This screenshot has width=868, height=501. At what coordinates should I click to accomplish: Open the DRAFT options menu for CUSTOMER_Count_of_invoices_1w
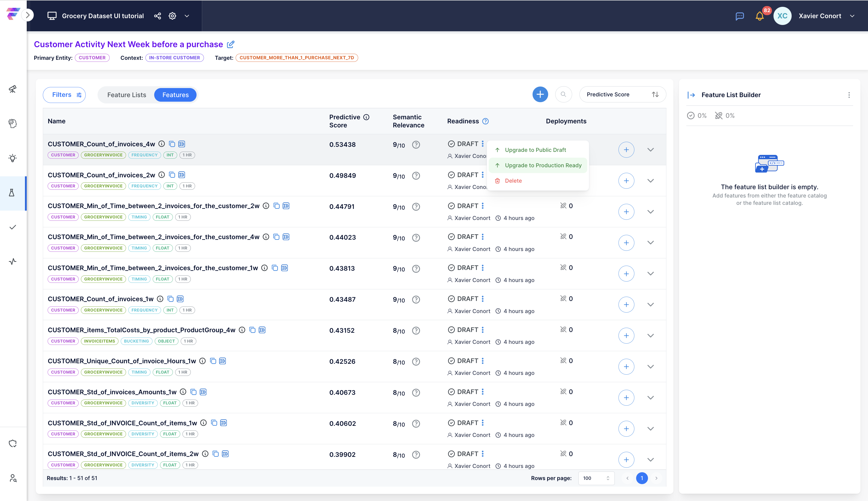coord(483,299)
